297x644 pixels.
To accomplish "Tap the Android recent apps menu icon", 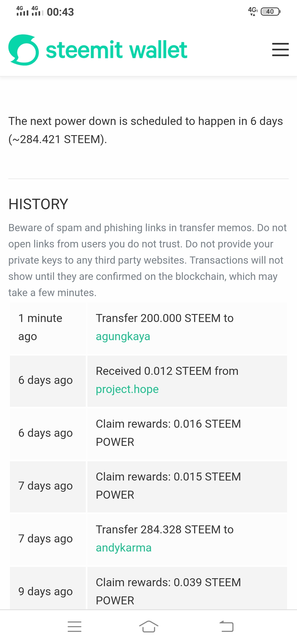I will (75, 627).
